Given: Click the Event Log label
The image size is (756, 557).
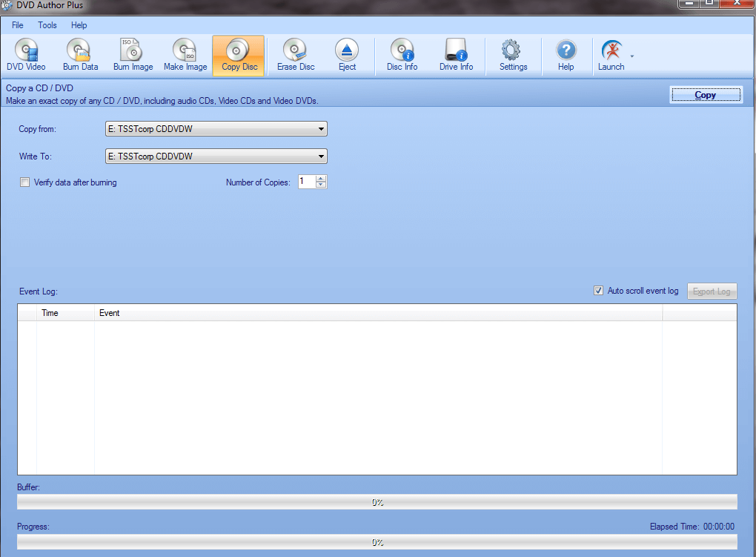Looking at the screenshot, I should click(38, 291).
